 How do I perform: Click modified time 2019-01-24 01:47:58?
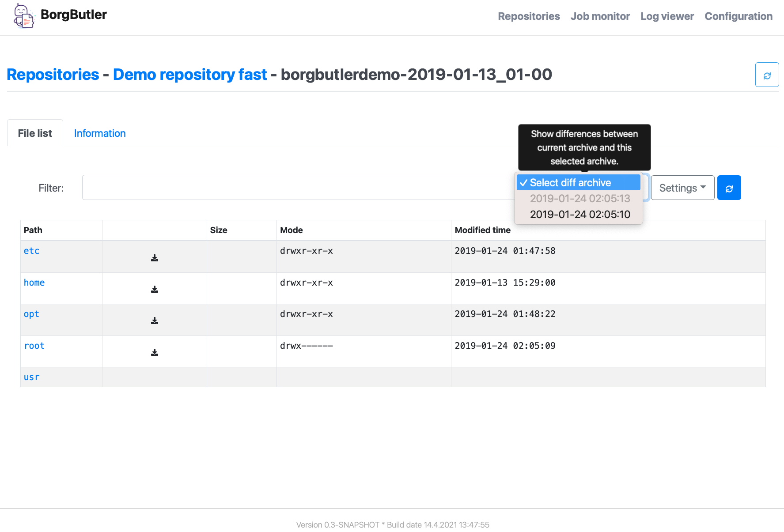tap(505, 251)
